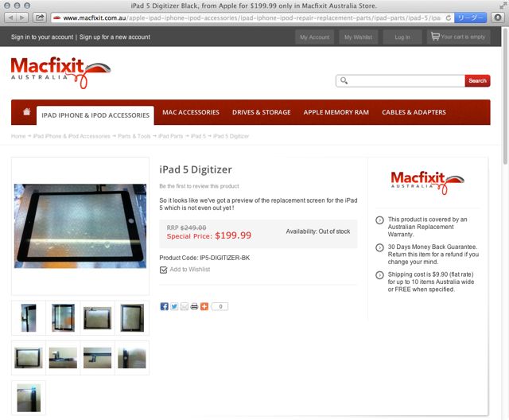This screenshot has height=420, width=509.
Task: Click the home icon in red navigation bar
Action: coord(26,111)
